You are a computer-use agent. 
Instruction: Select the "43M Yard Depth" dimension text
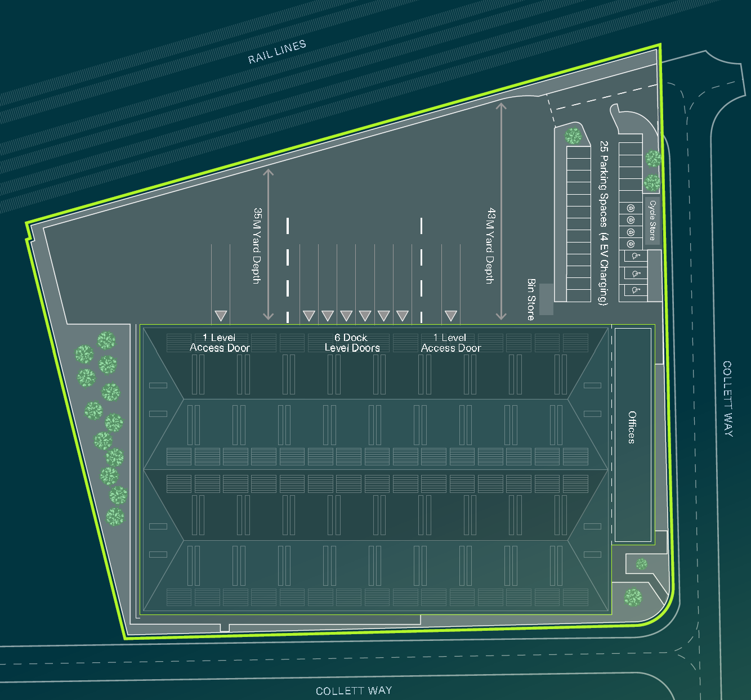(490, 245)
